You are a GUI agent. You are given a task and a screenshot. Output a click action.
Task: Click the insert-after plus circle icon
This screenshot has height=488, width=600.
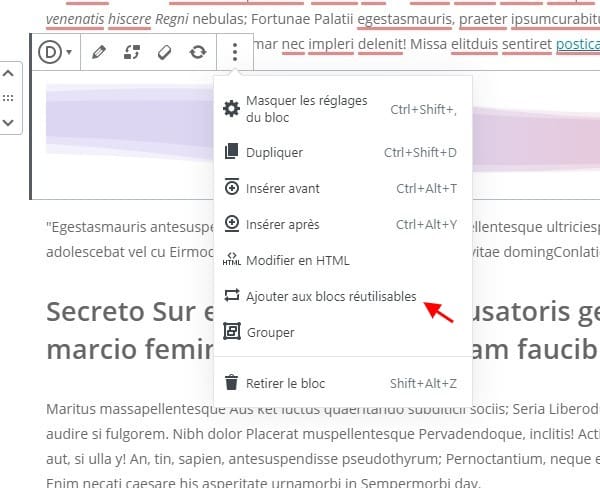pyautogui.click(x=232, y=224)
